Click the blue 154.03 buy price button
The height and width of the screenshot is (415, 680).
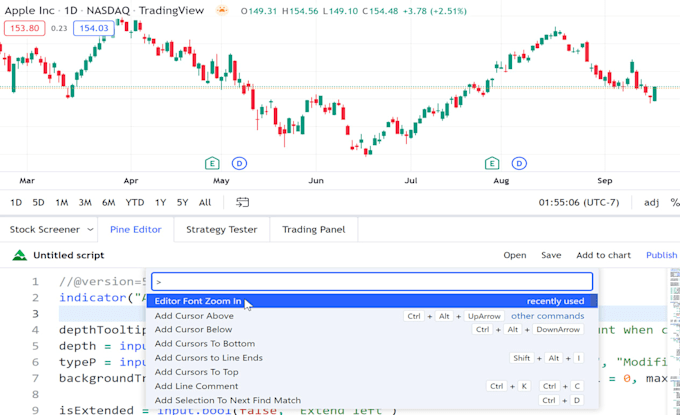[x=94, y=28]
